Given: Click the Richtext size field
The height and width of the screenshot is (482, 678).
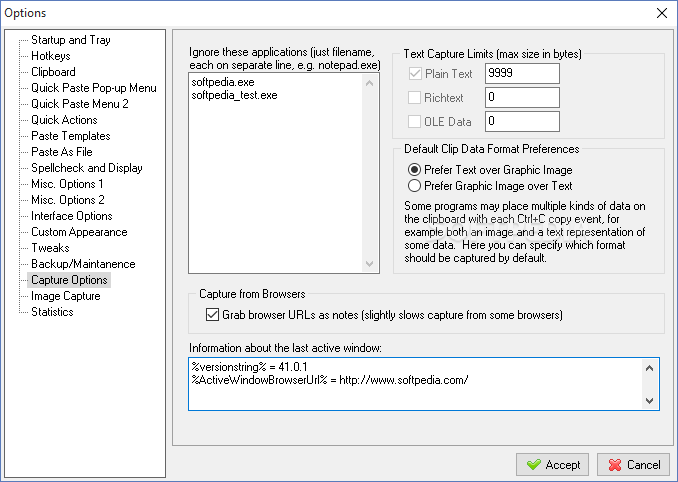Looking at the screenshot, I should pyautogui.click(x=522, y=97).
